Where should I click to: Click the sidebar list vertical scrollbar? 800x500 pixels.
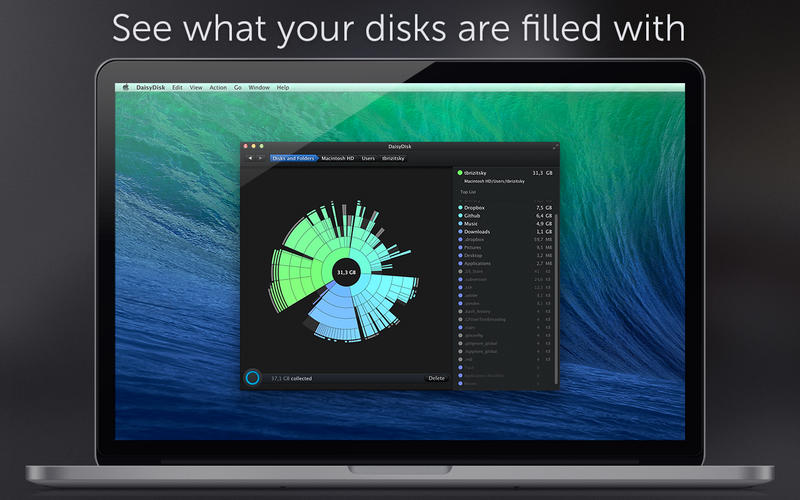pos(556,298)
